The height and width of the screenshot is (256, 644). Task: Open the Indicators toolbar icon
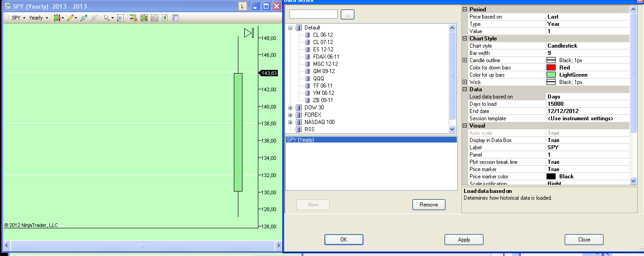coord(154,18)
